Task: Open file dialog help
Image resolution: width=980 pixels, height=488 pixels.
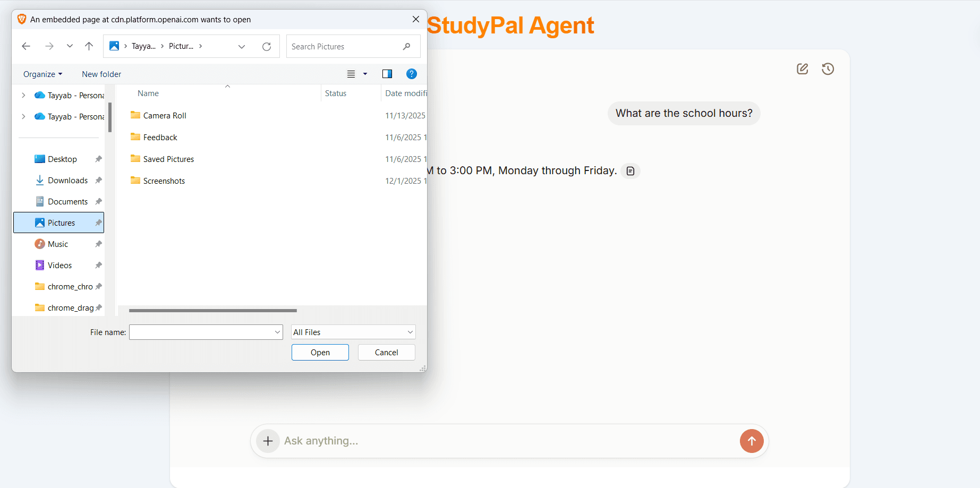Action: 412,74
